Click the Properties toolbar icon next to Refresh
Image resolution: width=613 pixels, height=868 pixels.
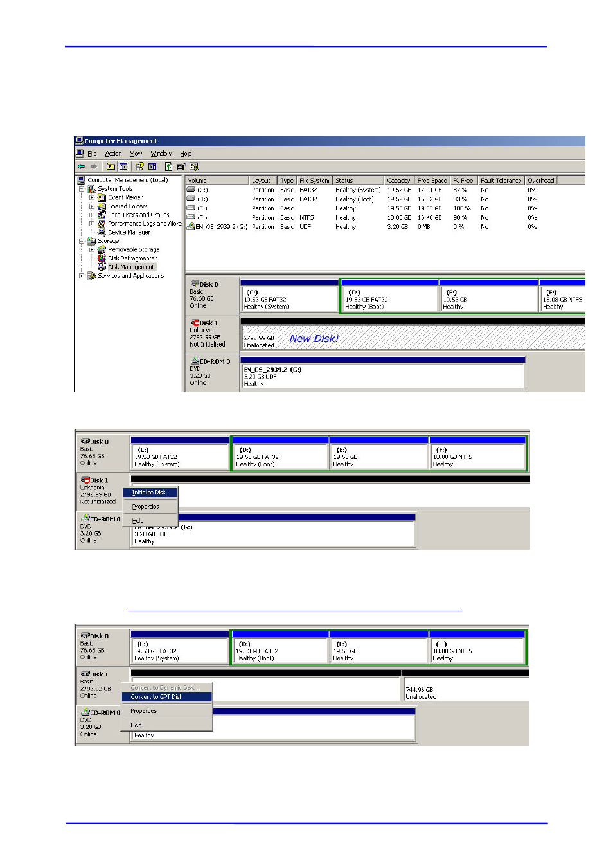click(x=181, y=167)
